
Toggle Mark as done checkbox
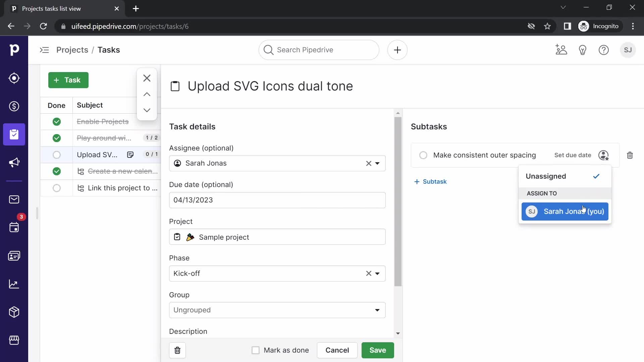256,350
